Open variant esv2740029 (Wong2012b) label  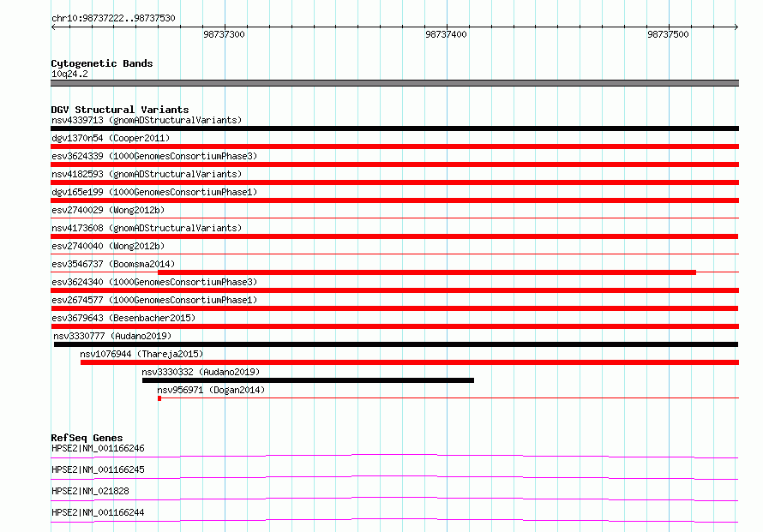(108, 210)
